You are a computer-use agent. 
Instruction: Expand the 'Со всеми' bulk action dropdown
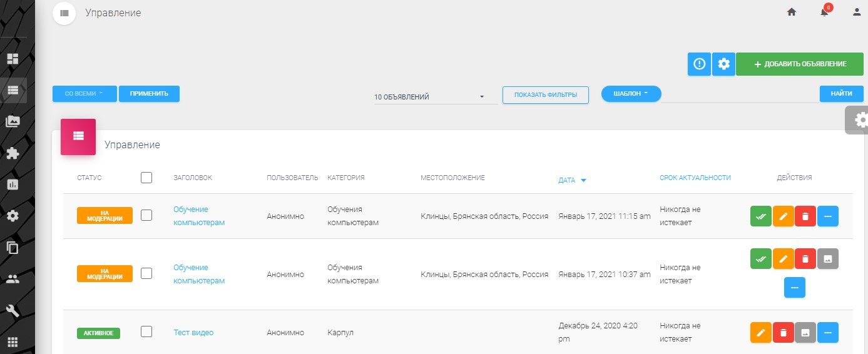(x=84, y=94)
